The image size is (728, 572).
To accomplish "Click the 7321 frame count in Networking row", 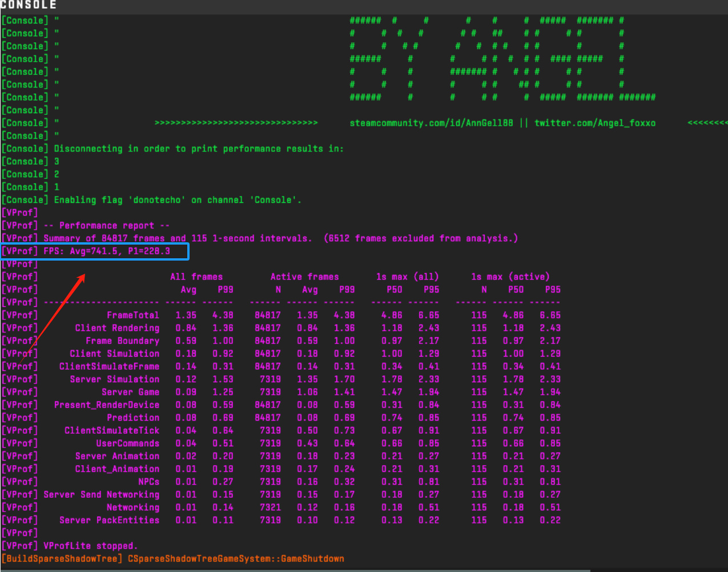I will pos(270,507).
